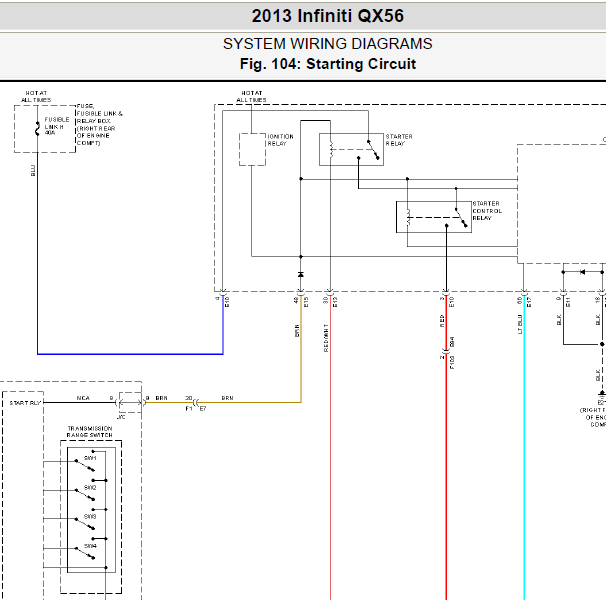Click the diode symbol above the BRN wire
This screenshot has height=600, width=606.
coord(301,274)
